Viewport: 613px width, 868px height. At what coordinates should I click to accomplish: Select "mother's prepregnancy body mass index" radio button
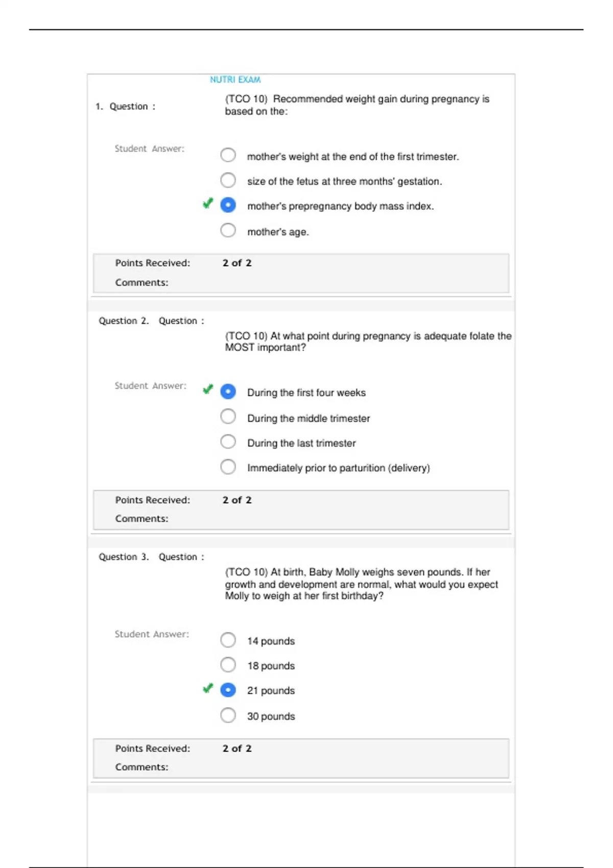pos(228,205)
